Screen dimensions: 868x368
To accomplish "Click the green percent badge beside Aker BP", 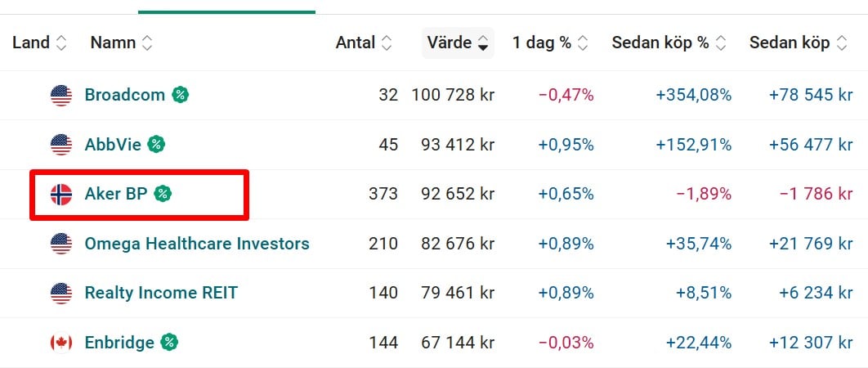I will click(x=163, y=194).
